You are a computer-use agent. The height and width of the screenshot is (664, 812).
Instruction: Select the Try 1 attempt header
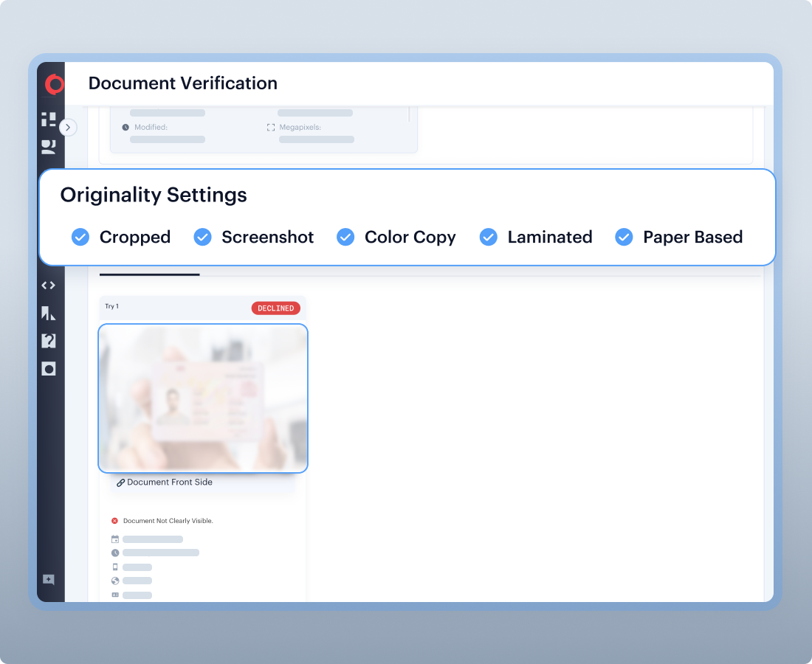[x=112, y=308]
